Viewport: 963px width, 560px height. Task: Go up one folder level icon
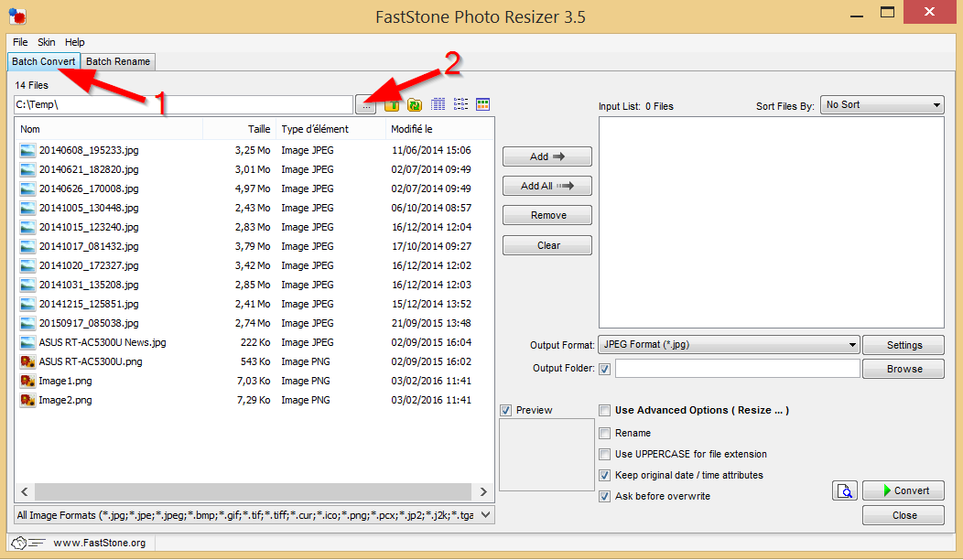(392, 105)
